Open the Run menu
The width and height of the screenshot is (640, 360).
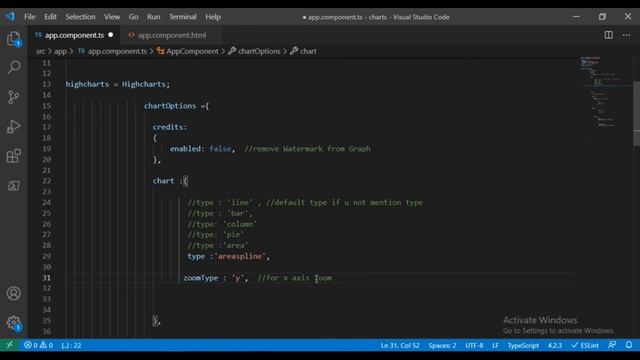click(153, 17)
